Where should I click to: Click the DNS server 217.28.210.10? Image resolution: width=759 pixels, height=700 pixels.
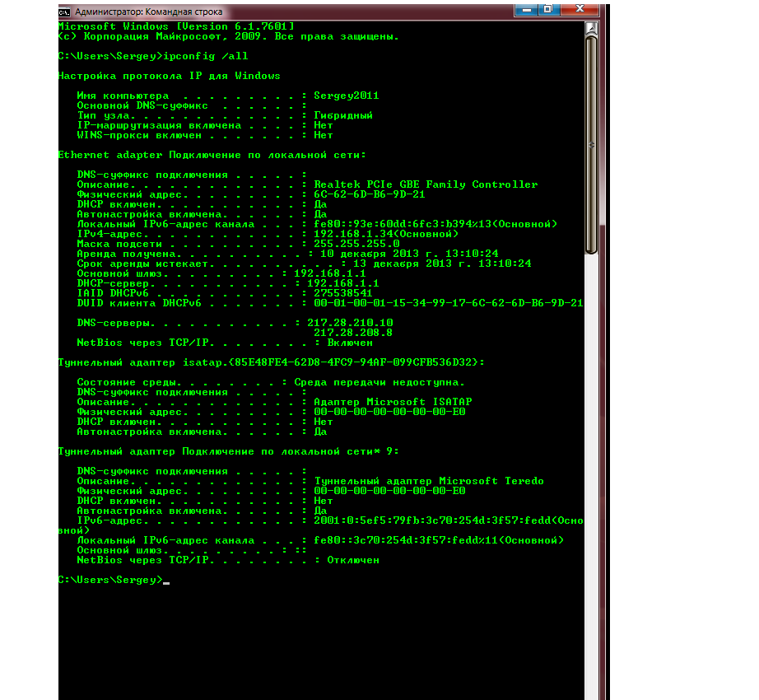pyautogui.click(x=350, y=323)
